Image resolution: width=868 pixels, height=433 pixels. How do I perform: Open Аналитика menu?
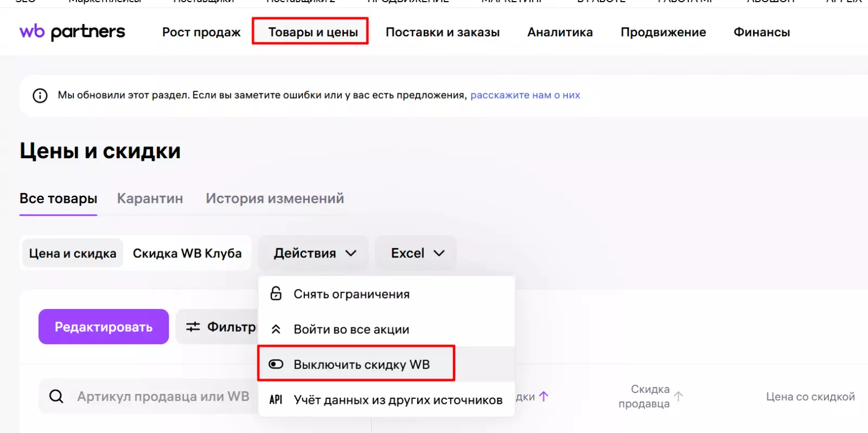coord(560,32)
